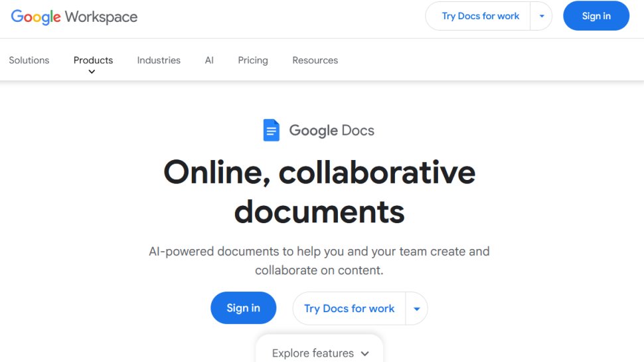Click the Google Workspace logo
Image resolution: width=644 pixels, height=362 pixels.
tap(74, 17)
